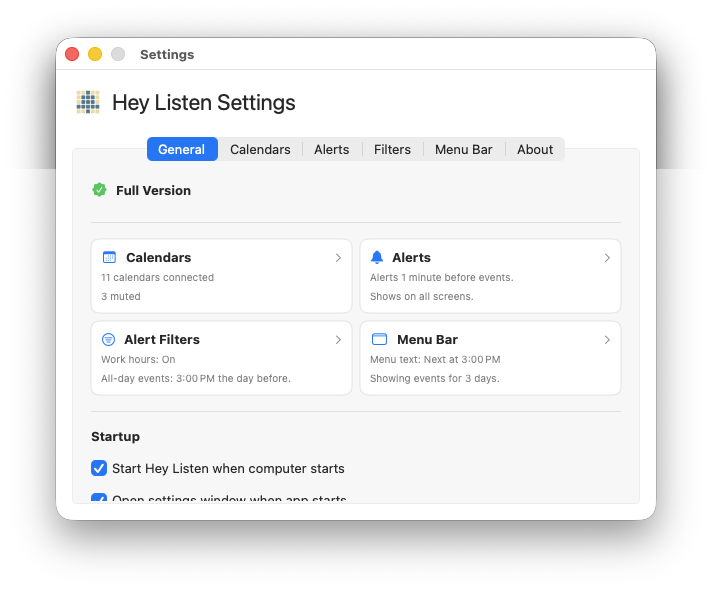Image resolution: width=712 pixels, height=594 pixels.
Task: Click 'All-day events: 3:00 PM the day before.'
Action: (x=196, y=379)
